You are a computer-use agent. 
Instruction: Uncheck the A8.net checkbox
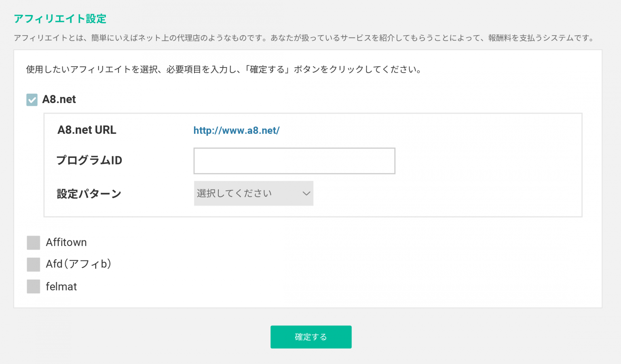pos(32,100)
